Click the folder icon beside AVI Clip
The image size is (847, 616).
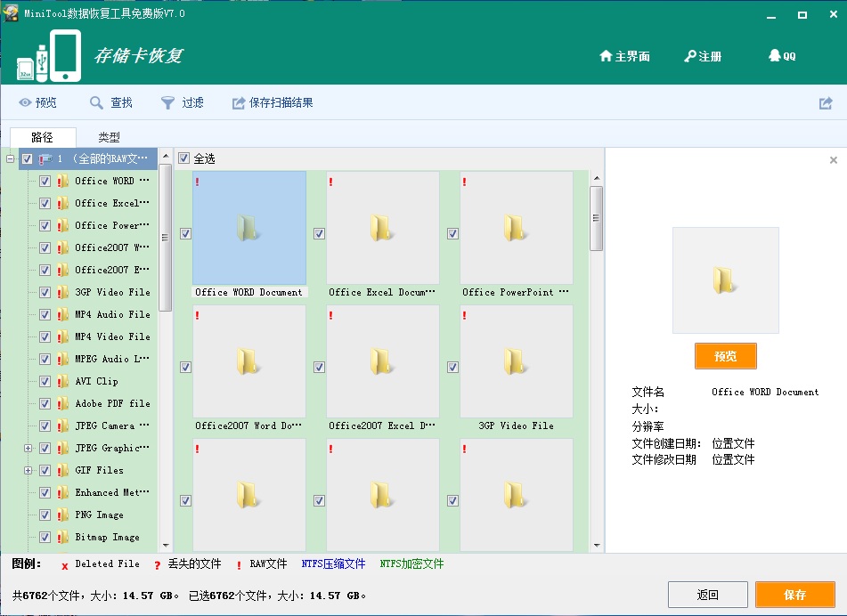pyautogui.click(x=62, y=381)
